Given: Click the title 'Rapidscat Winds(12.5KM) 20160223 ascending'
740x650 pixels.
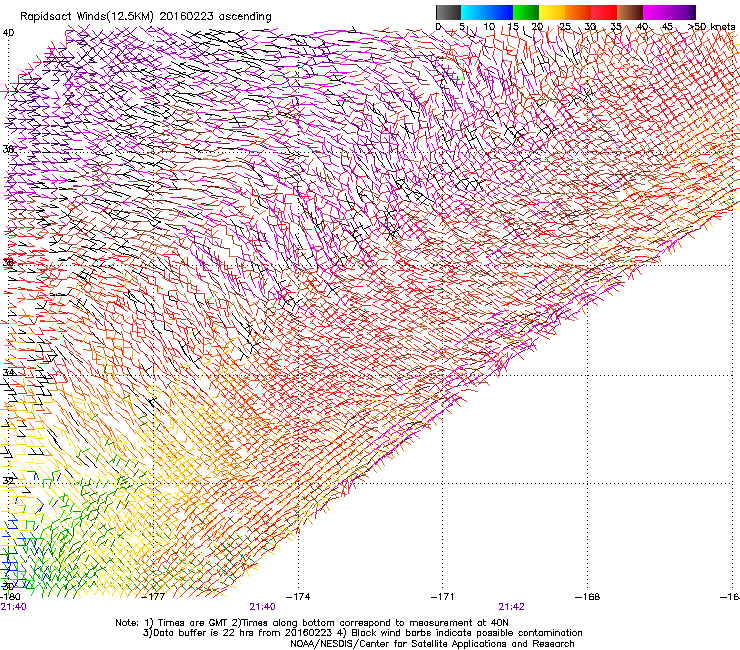Looking at the screenshot, I should pos(146,17).
